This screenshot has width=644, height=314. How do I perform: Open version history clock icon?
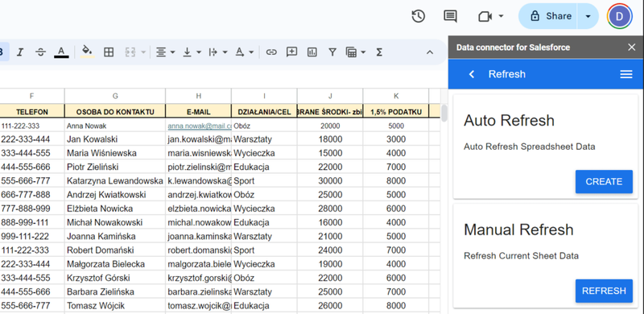point(418,16)
